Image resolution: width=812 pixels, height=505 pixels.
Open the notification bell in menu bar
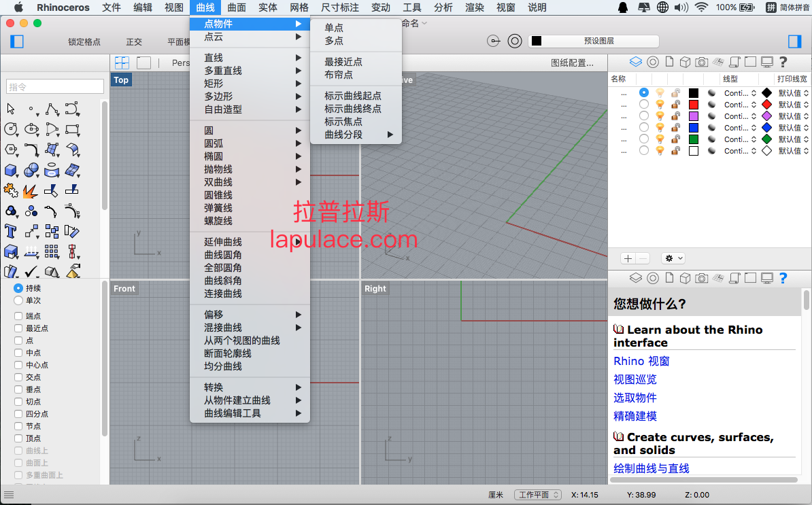pos(623,7)
